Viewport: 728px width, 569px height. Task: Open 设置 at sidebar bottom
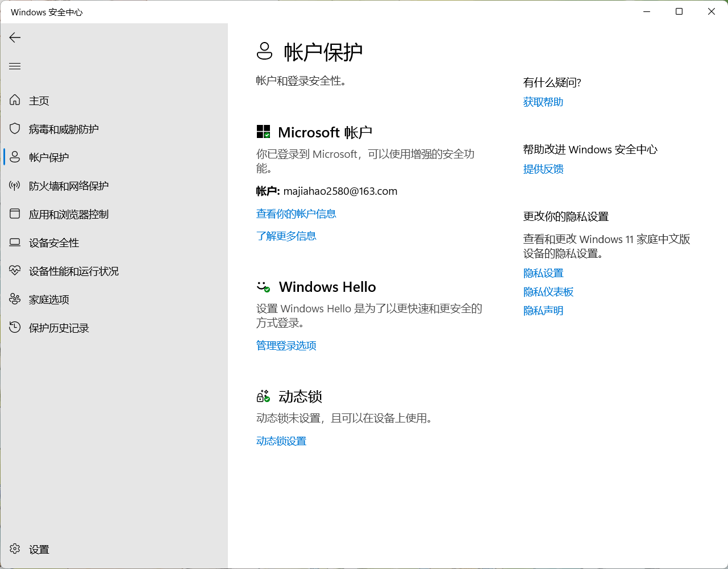click(x=114, y=549)
